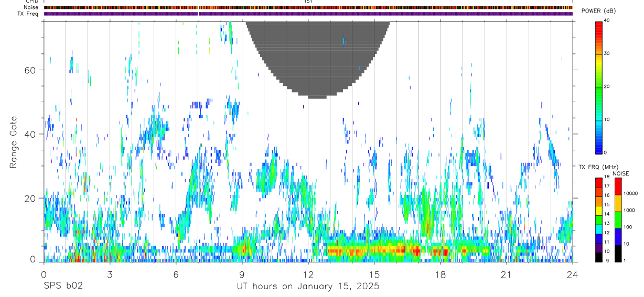Click the "UT hours on January 15, 2025" label
This screenshot has height=297, width=644.
pos(308,286)
